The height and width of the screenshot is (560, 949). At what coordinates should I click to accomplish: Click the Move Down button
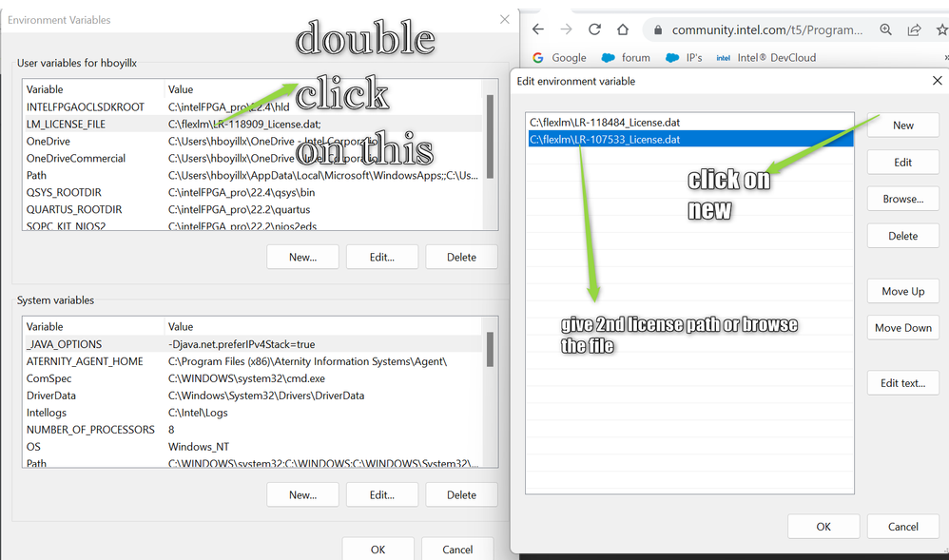pos(903,327)
